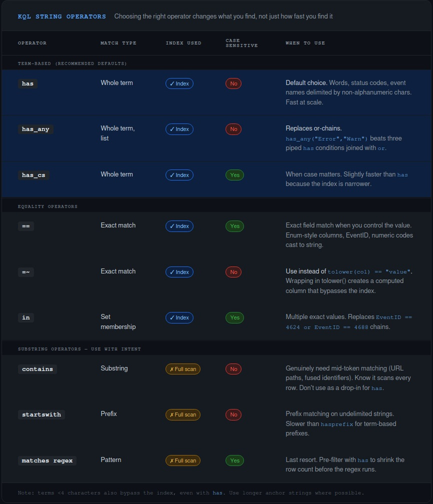Select the Term-Based section header
Viewport: 433px width, 504px height.
point(72,63)
